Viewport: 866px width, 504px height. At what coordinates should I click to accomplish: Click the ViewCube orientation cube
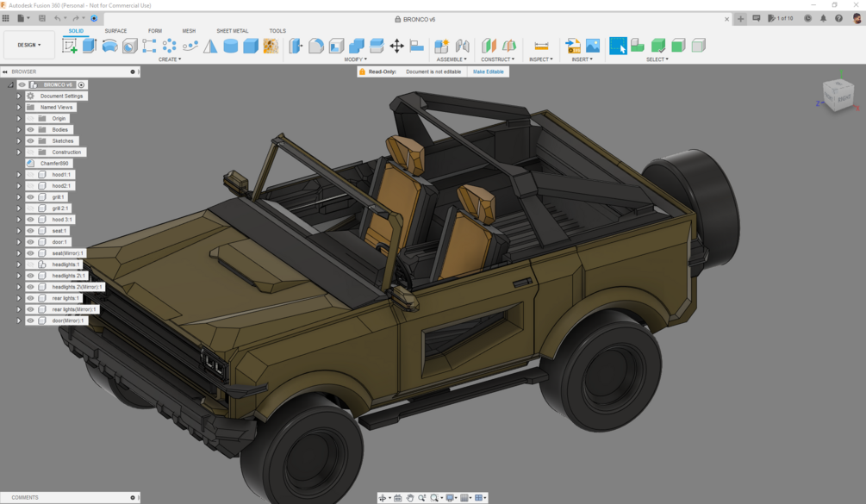[838, 96]
